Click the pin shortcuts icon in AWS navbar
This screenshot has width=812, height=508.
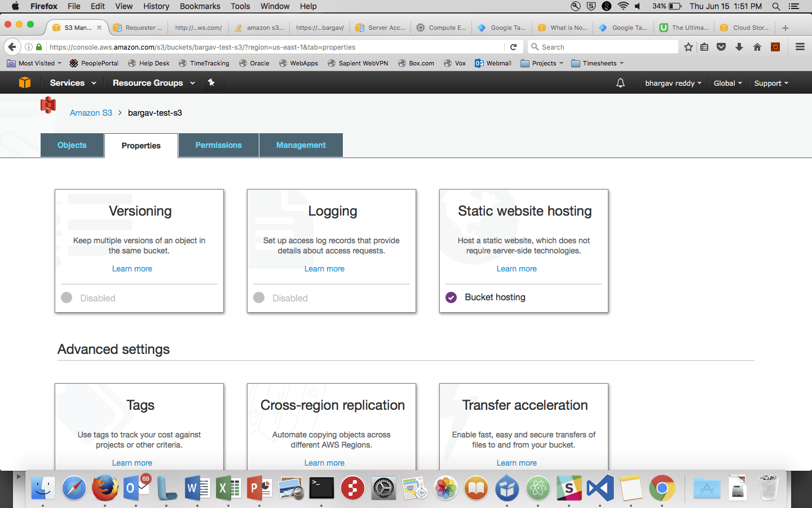211,82
